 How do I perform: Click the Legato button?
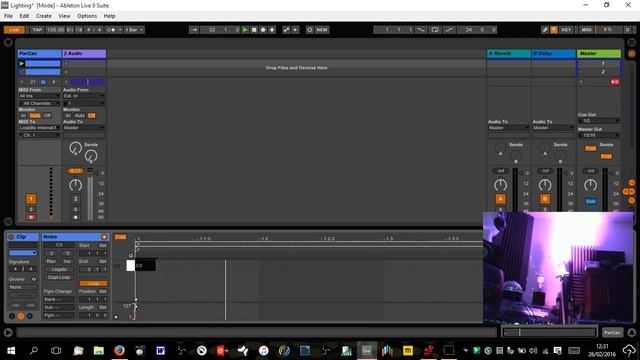click(59, 269)
